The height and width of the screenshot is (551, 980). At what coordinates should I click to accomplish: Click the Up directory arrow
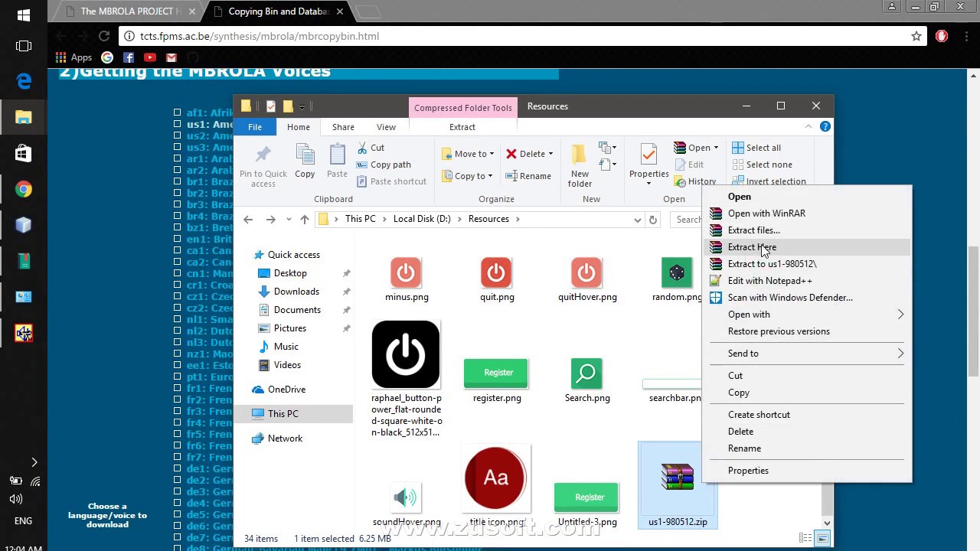(x=305, y=220)
